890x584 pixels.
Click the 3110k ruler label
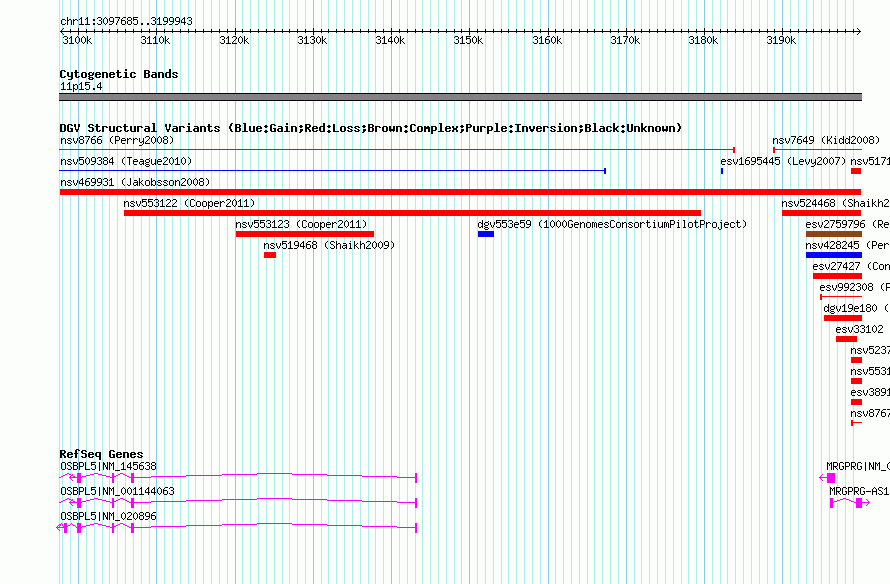point(155,40)
